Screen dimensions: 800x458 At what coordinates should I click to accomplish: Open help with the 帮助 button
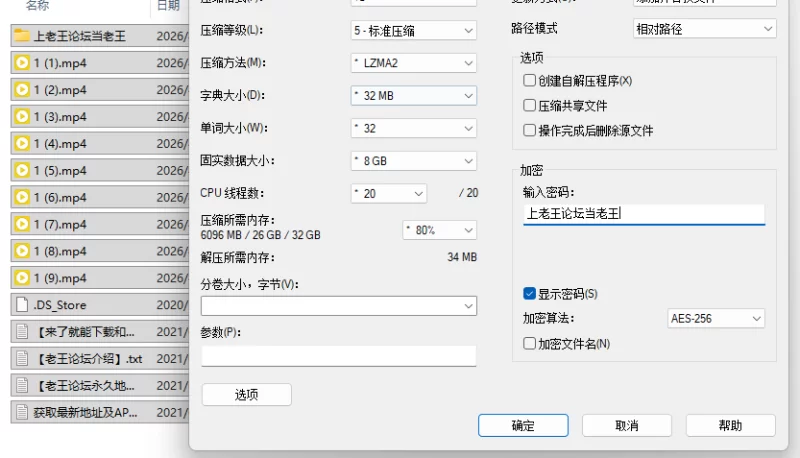coord(731,425)
